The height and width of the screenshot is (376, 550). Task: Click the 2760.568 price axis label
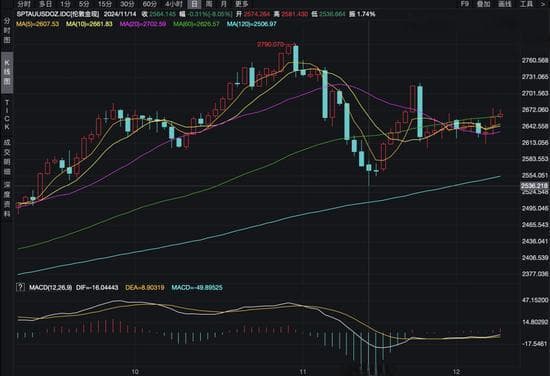coord(535,60)
